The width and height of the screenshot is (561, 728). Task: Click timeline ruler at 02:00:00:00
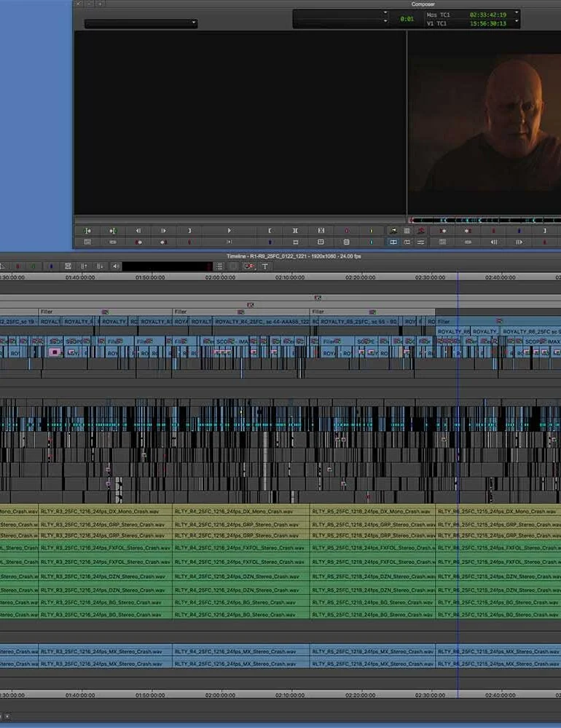[220, 277]
